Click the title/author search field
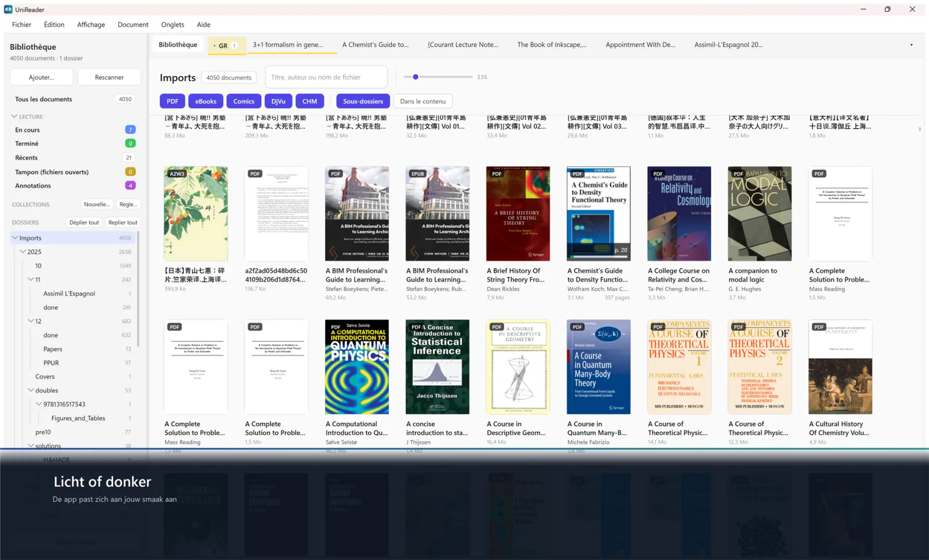 click(326, 77)
